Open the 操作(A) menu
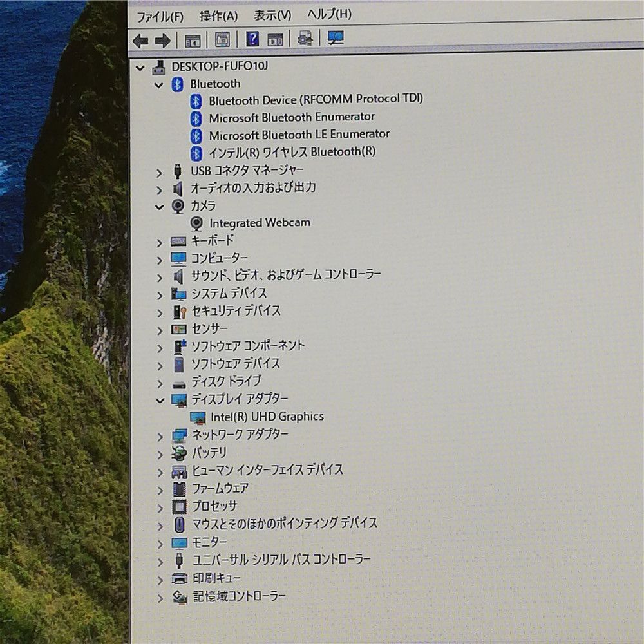The image size is (644, 644). pyautogui.click(x=218, y=16)
